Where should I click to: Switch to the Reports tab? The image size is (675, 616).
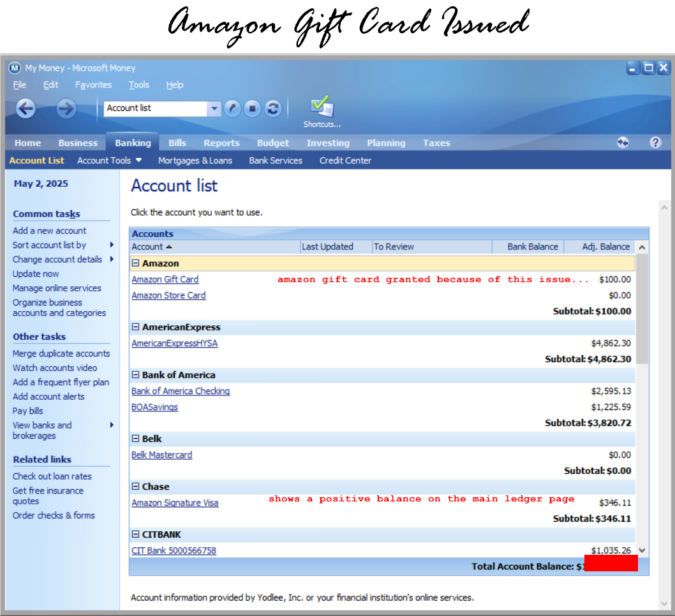[x=221, y=143]
